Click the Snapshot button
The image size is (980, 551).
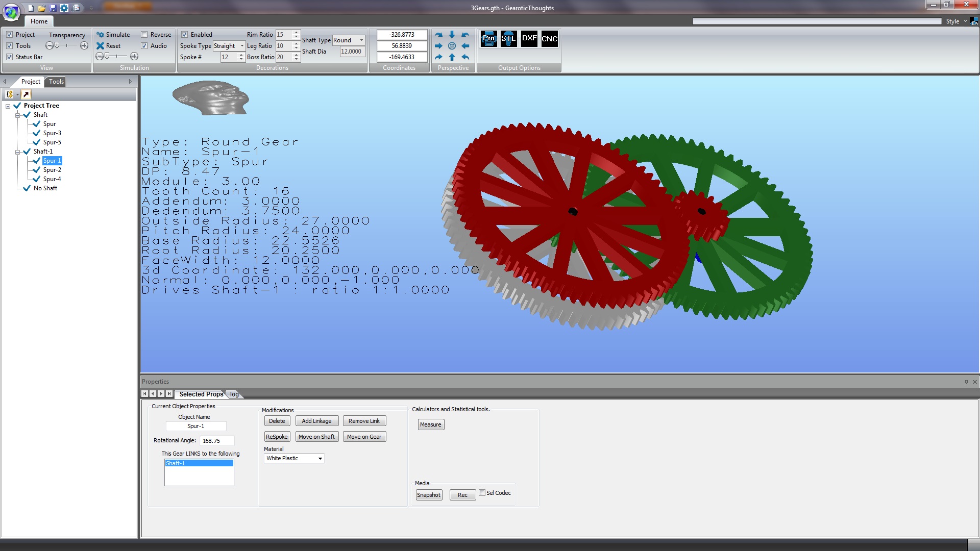pos(429,495)
